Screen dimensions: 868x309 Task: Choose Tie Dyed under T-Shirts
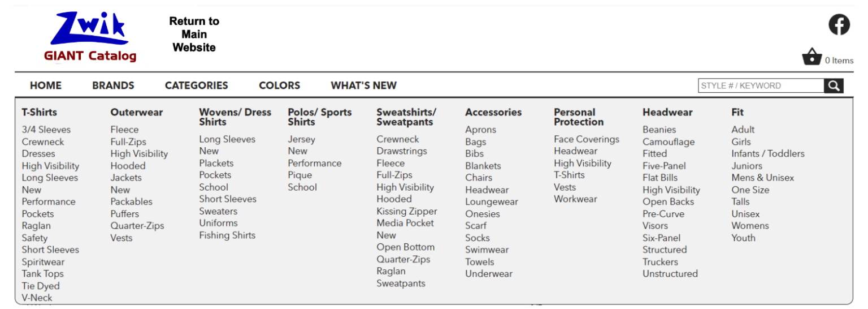point(41,286)
